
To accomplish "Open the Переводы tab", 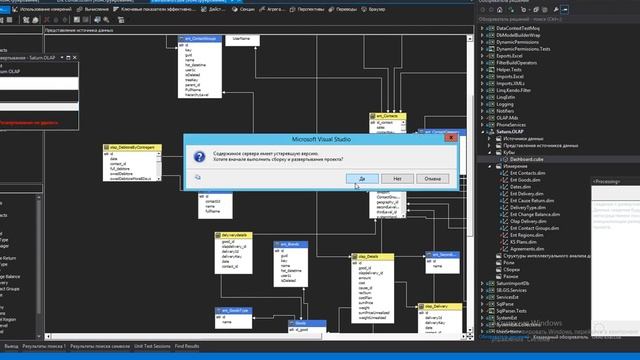I will click(x=342, y=9).
